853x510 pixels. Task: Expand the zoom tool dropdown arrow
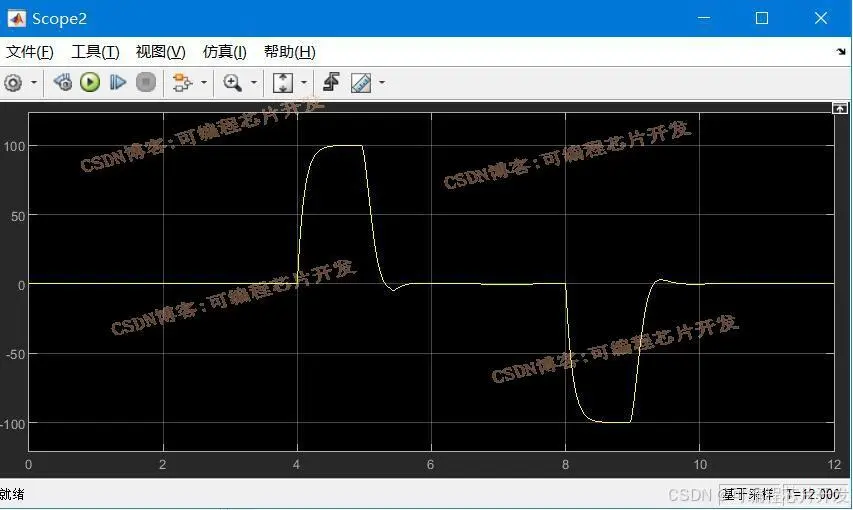tap(254, 83)
